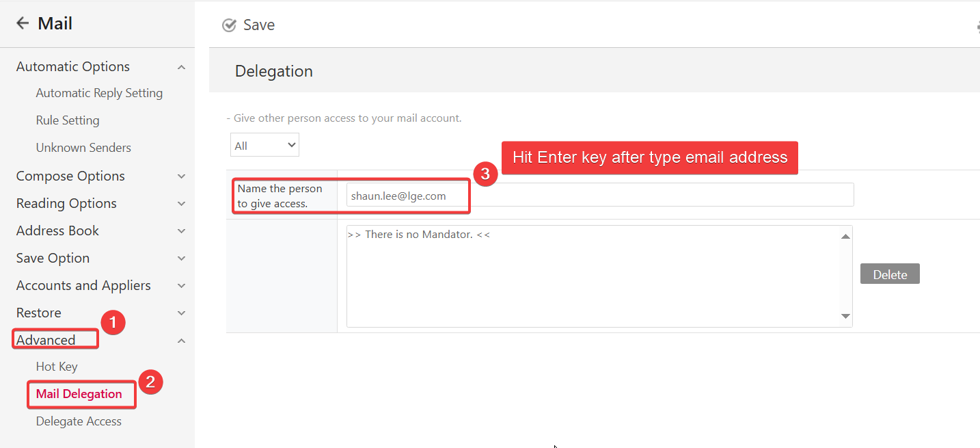The width and height of the screenshot is (980, 448).
Task: Select Delegate Access in sidebar
Action: point(79,421)
